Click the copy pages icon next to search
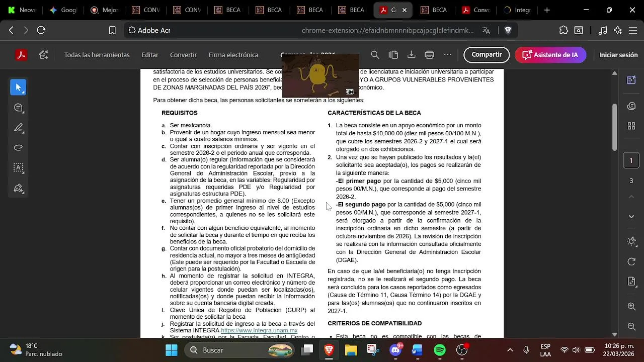The height and width of the screenshot is (362, 644). [x=393, y=55]
